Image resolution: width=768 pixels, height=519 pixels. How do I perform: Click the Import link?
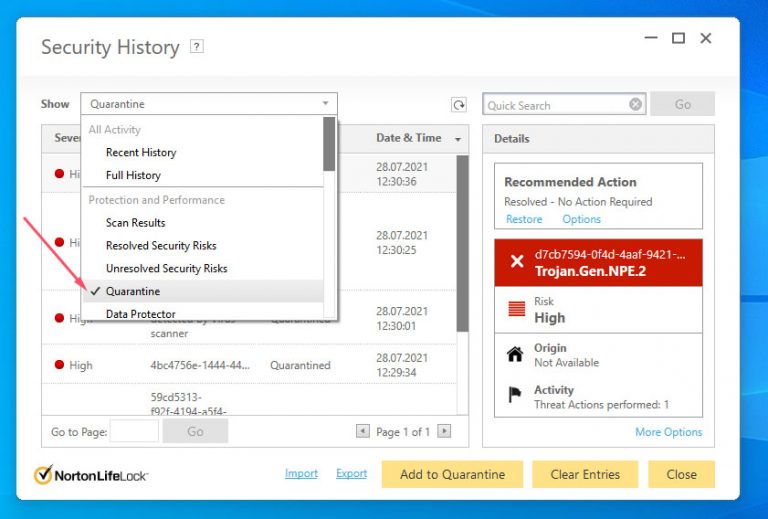pyautogui.click(x=301, y=473)
